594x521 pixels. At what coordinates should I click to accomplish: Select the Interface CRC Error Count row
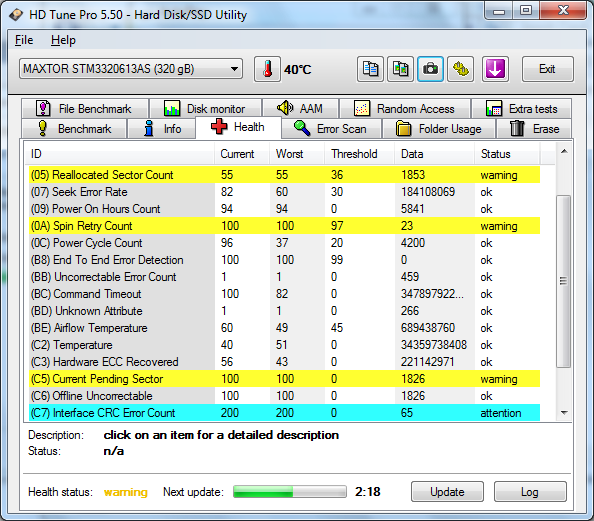click(x=284, y=413)
